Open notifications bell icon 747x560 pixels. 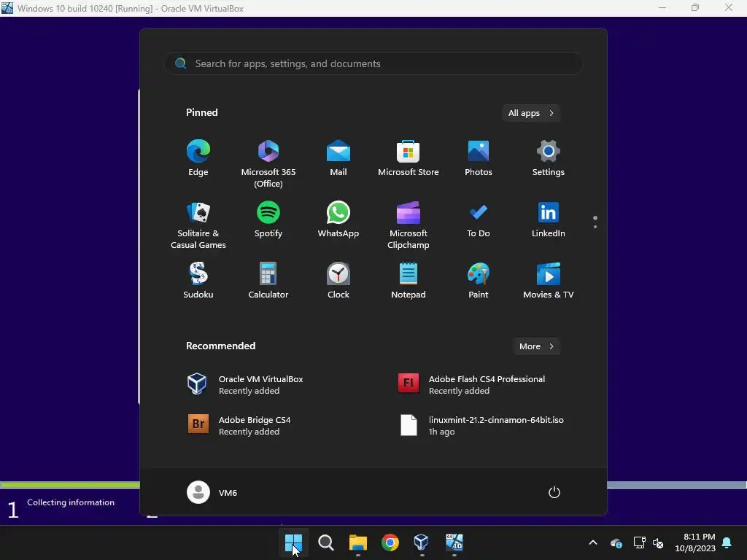[x=727, y=542]
